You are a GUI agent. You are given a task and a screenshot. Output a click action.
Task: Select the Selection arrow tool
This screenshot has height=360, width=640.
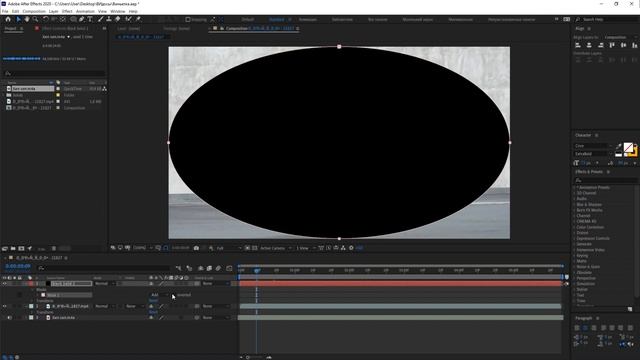[x=18, y=19]
